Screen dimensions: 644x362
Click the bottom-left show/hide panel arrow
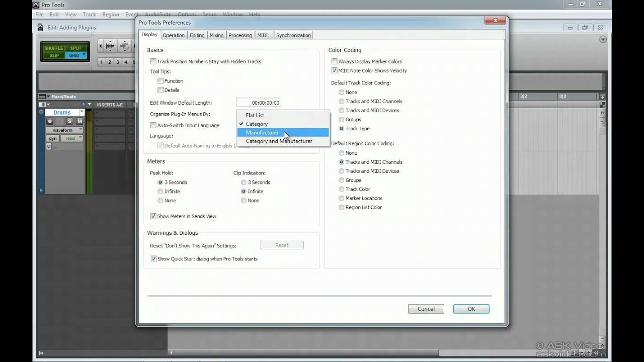[x=41, y=353]
